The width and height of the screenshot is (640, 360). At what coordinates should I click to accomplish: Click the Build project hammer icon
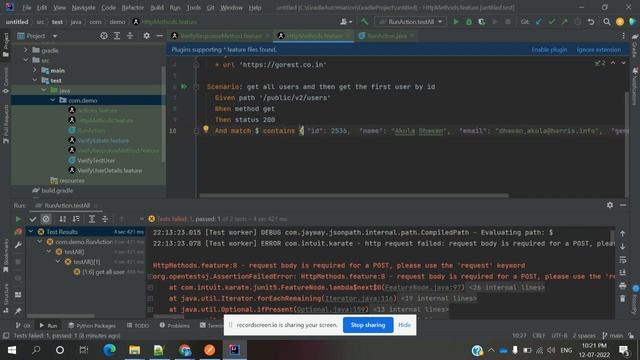(x=364, y=22)
